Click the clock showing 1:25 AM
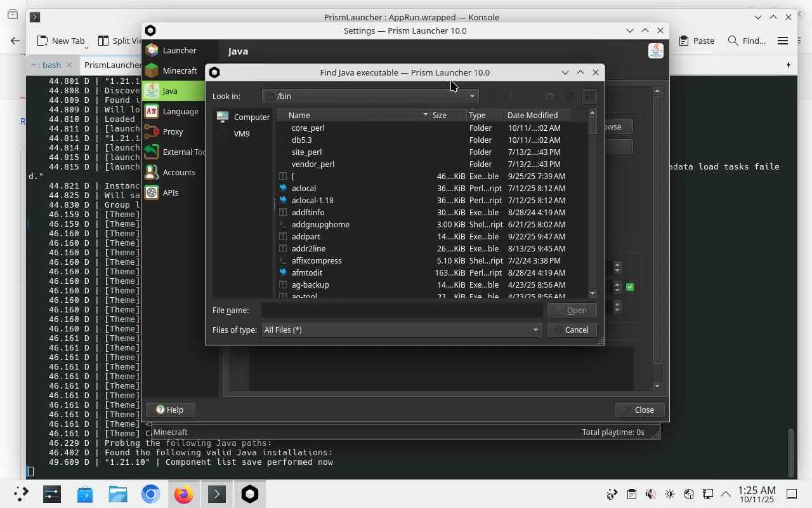812x508 pixels. click(x=756, y=494)
